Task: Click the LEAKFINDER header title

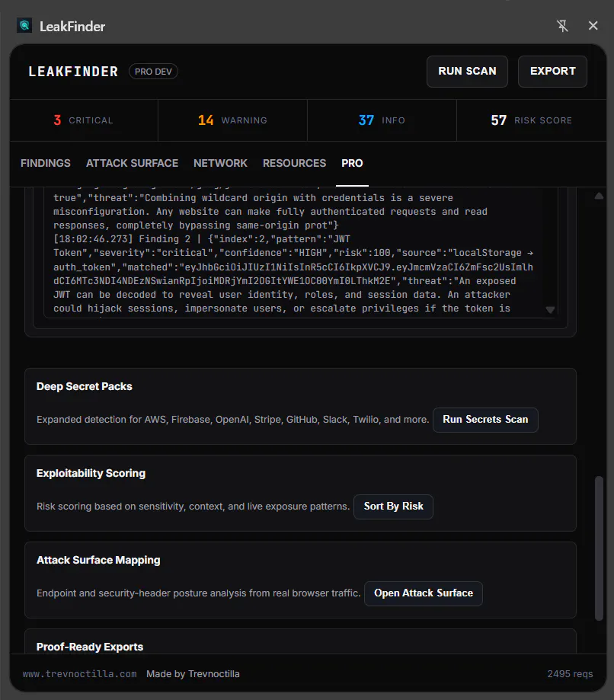Action: 73,72
